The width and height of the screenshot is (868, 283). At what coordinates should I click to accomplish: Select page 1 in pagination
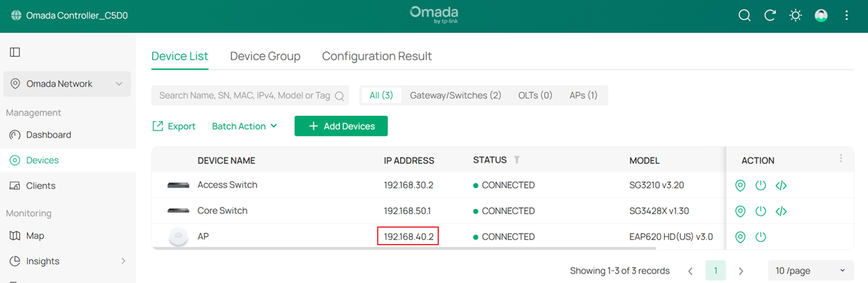click(715, 271)
